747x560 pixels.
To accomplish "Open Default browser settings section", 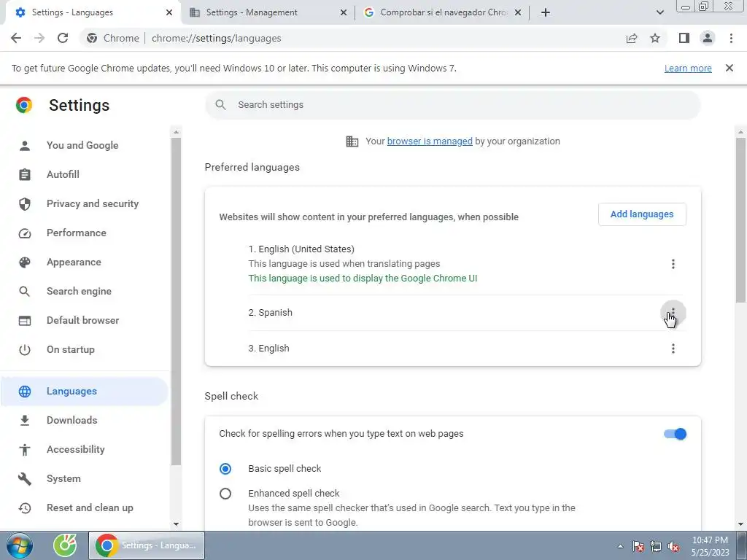I will tap(85, 320).
